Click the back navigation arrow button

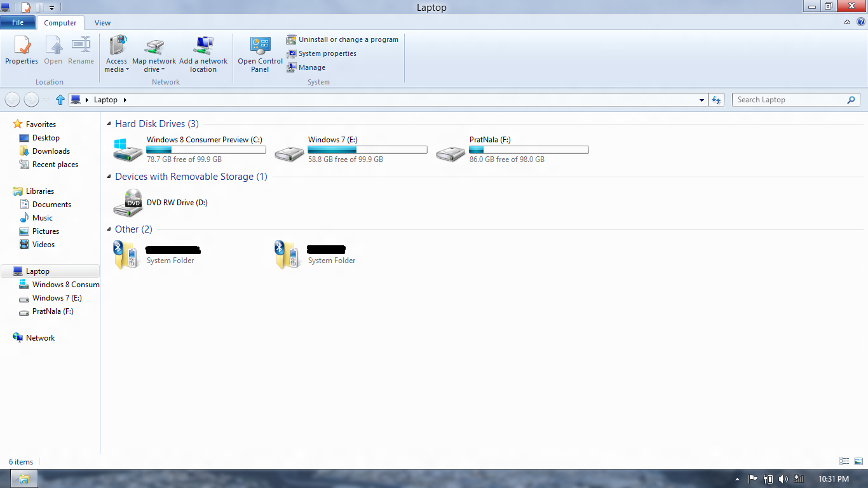[x=12, y=100]
